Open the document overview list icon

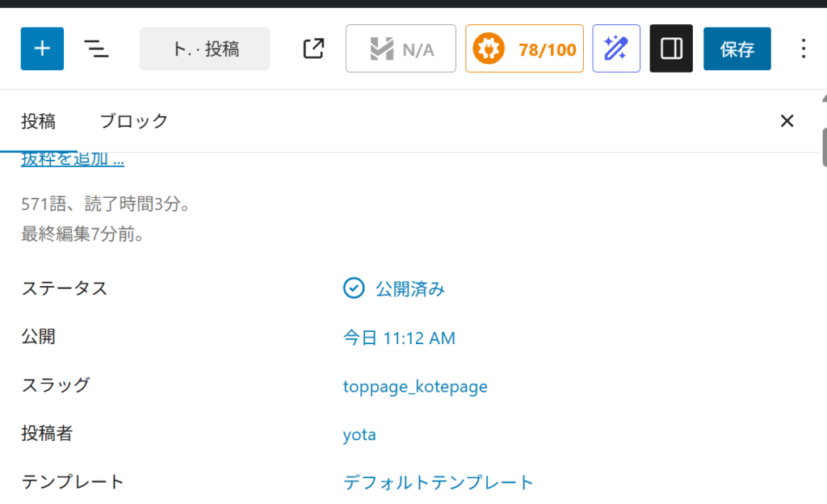point(97,48)
